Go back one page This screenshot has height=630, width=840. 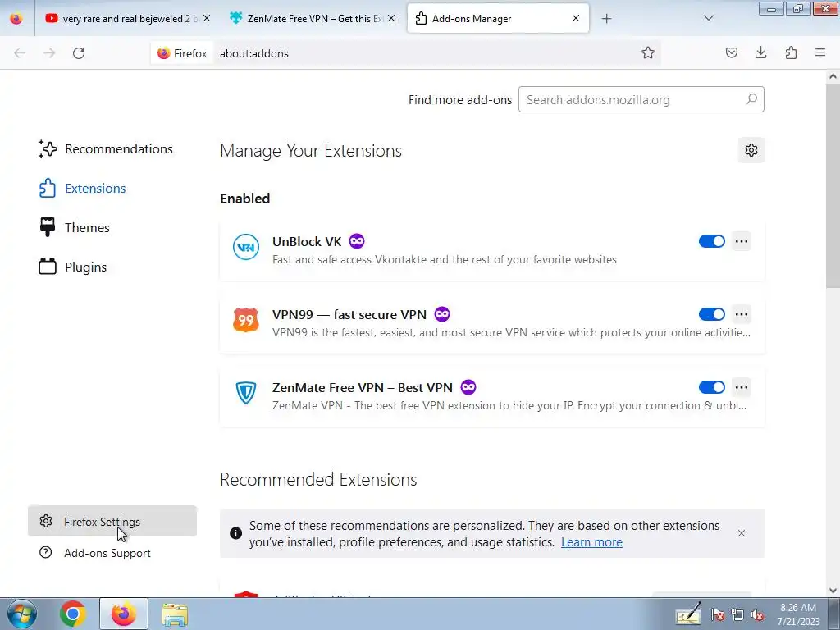click(x=20, y=53)
